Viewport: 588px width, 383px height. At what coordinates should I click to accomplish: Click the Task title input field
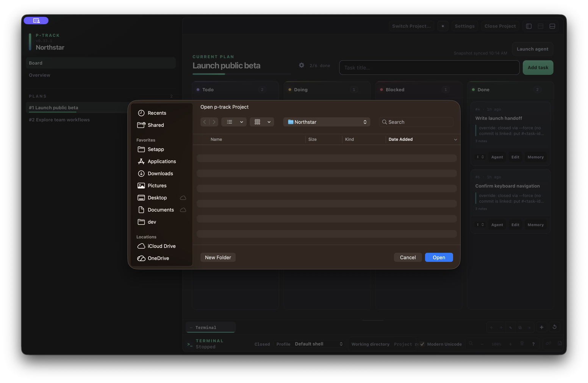[429, 67]
